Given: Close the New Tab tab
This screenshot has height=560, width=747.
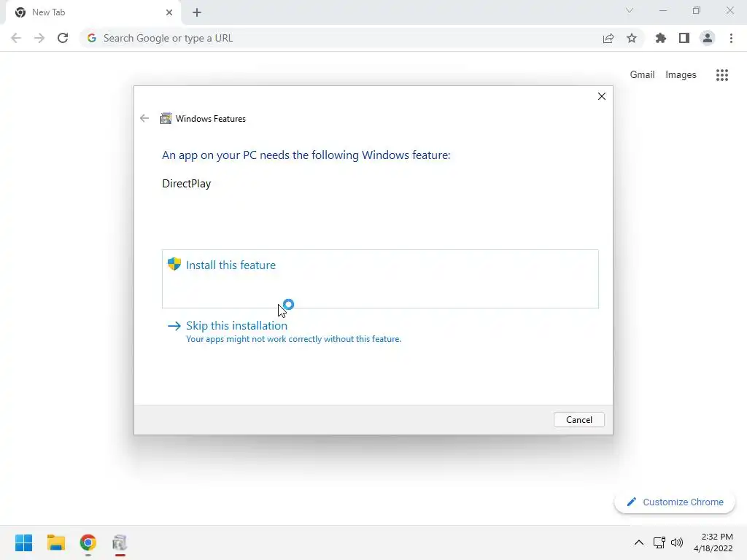Looking at the screenshot, I should tap(169, 12).
